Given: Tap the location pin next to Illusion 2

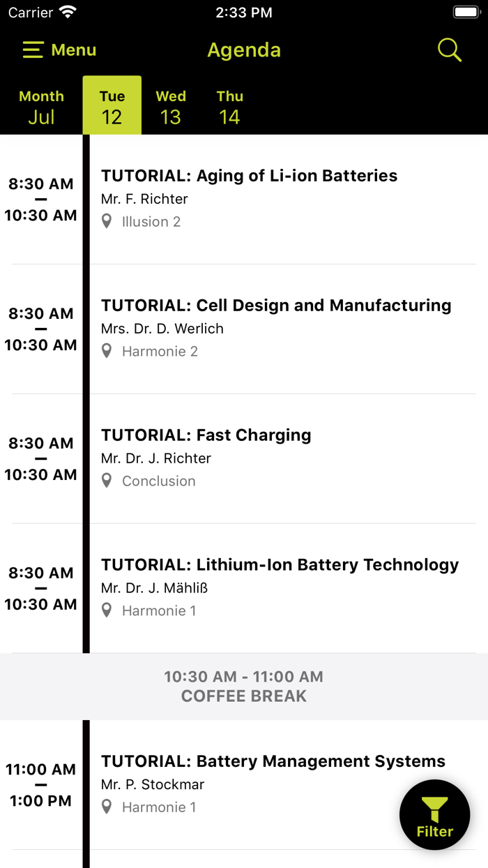Looking at the screenshot, I should 107,221.
